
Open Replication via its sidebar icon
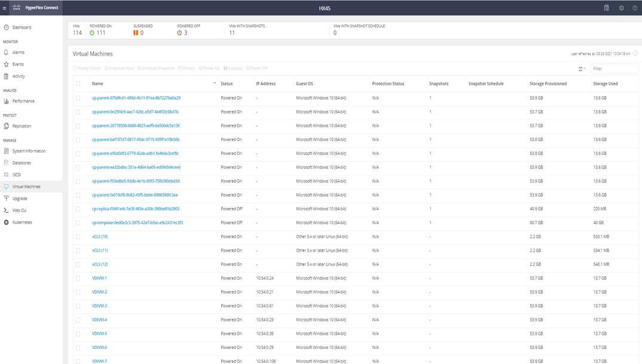pos(6,126)
